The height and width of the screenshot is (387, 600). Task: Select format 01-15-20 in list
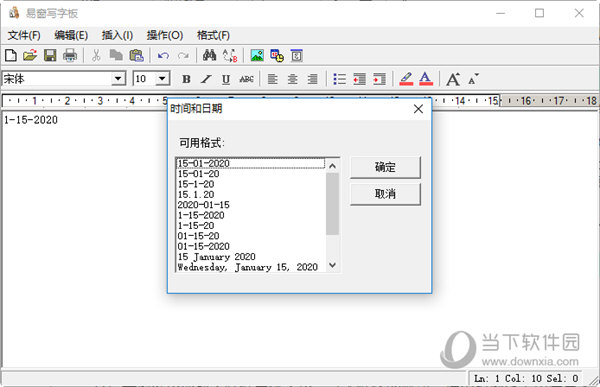(x=251, y=236)
